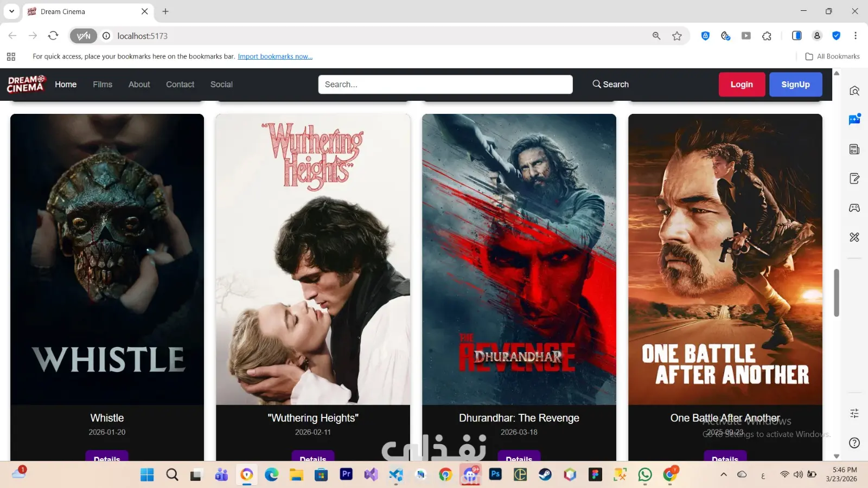The width and height of the screenshot is (868, 488).
Task: Open the apps grid in bookmarks bar
Action: [11, 56]
